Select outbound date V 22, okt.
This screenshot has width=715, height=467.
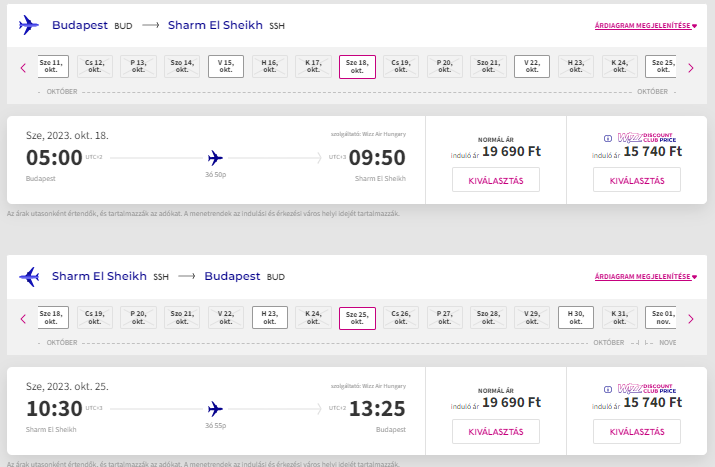tap(532, 67)
